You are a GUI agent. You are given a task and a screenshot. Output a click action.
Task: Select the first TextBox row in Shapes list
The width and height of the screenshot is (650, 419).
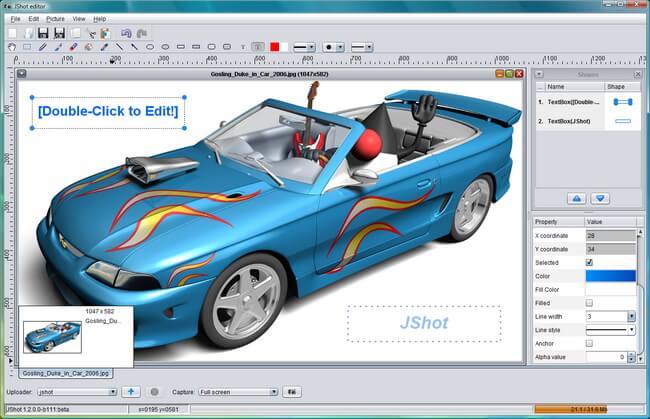click(x=588, y=102)
